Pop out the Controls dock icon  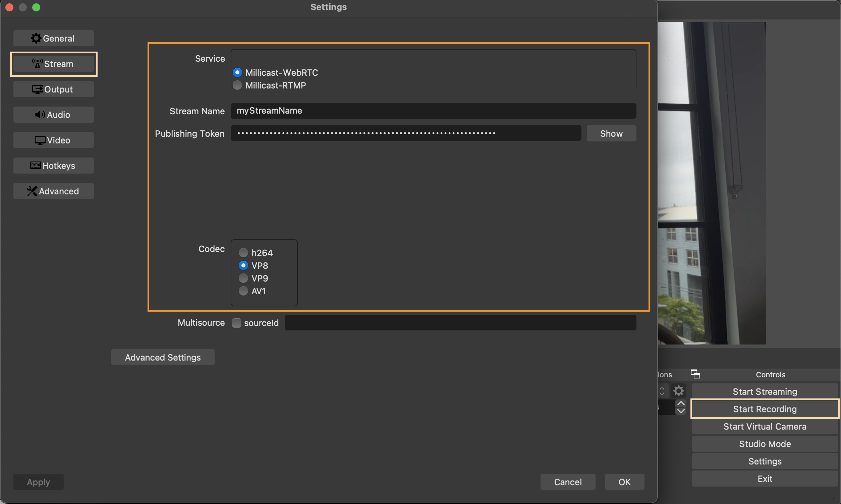(x=695, y=374)
